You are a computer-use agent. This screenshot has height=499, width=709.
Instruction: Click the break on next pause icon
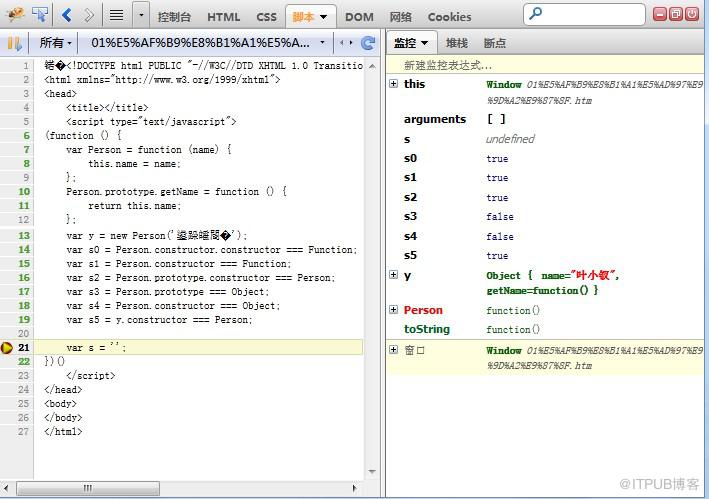(x=14, y=43)
